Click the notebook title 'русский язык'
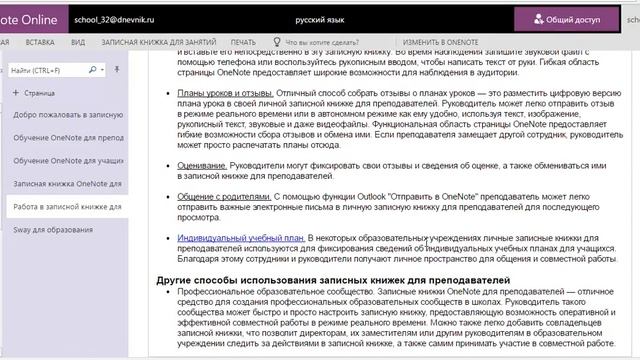640x360 pixels. [x=320, y=20]
